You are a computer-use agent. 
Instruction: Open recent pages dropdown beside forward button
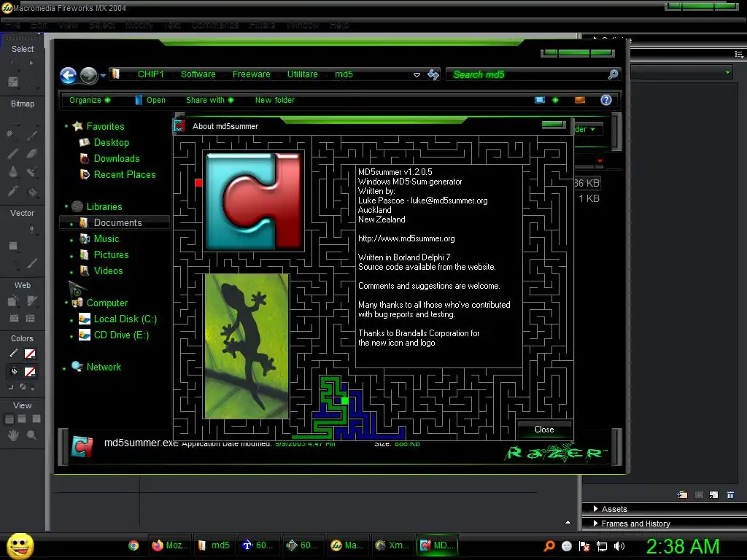[x=103, y=75]
